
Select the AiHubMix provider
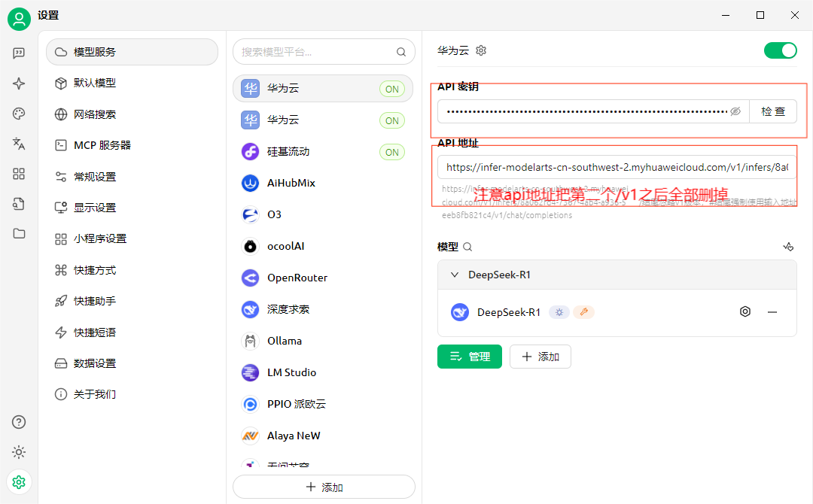coord(323,183)
